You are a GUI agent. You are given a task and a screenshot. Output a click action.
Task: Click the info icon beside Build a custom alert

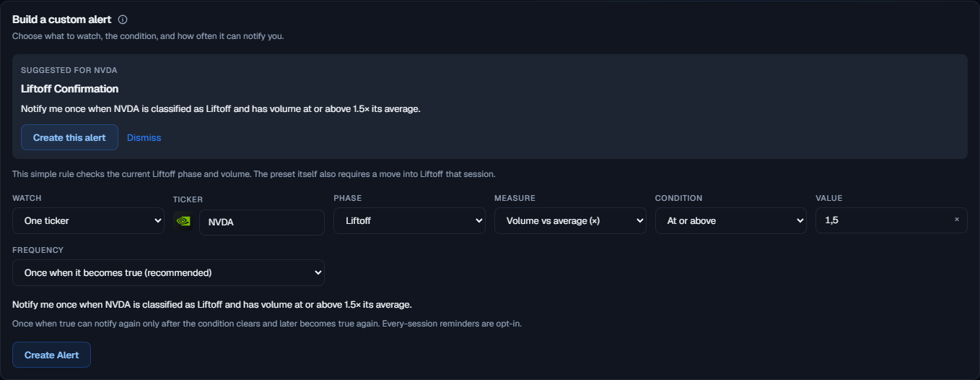123,20
